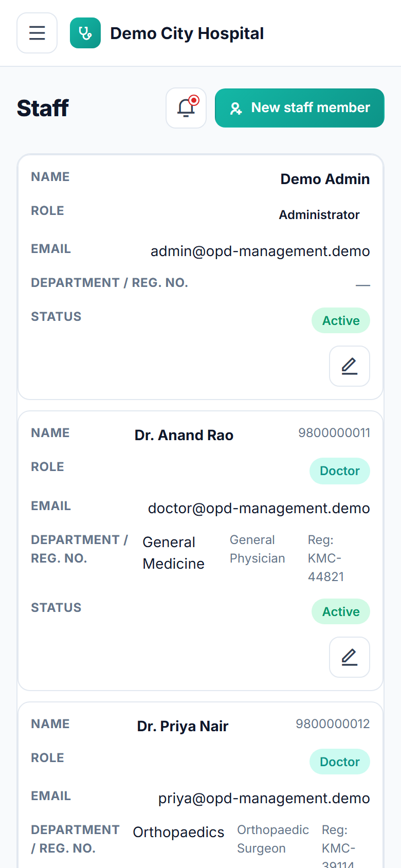401x868 pixels.
Task: Click the Reg: KMC-44821 registration number
Action: (x=326, y=558)
